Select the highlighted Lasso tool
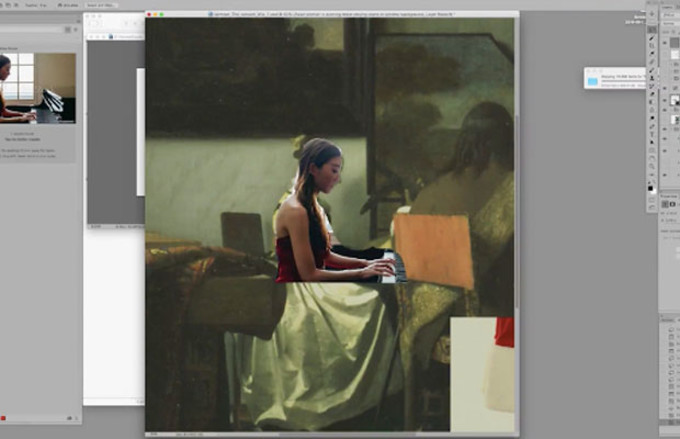The image size is (680, 439). coord(652,30)
